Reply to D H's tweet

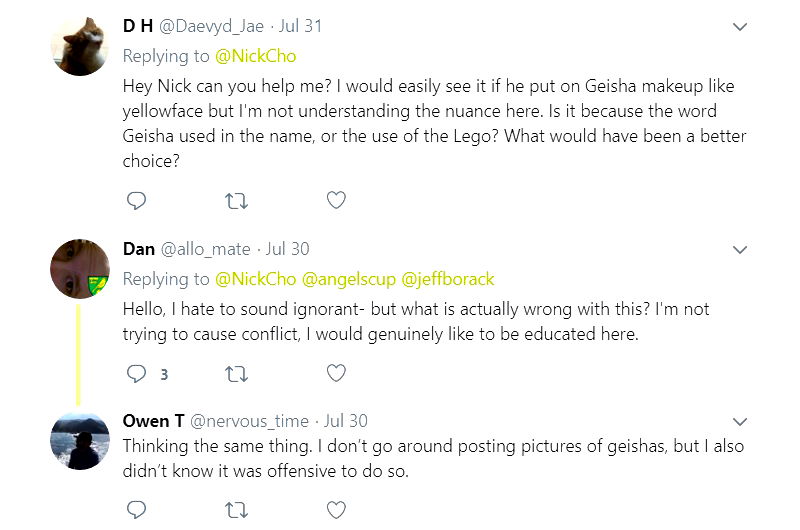pos(137,201)
